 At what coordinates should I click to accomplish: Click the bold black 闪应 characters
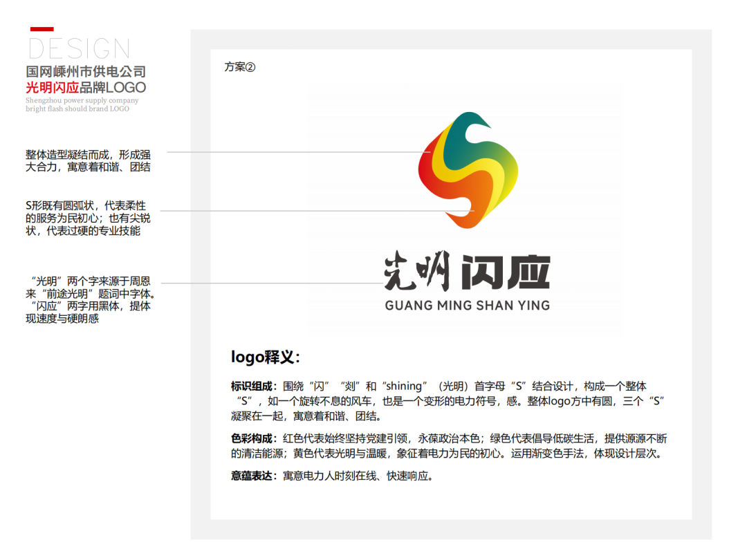506,272
